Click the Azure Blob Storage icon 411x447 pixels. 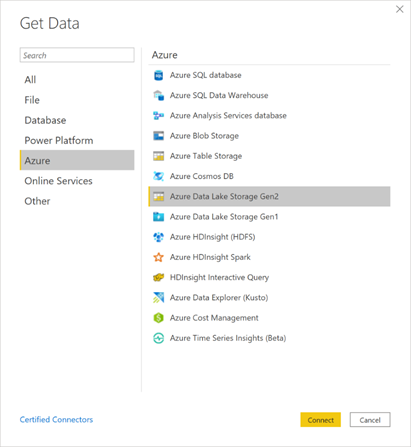[x=158, y=136]
